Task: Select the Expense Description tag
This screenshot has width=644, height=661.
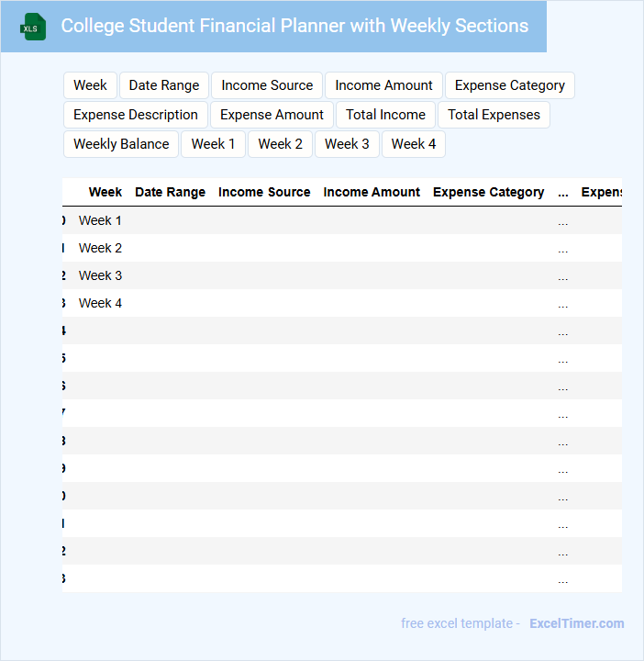Action: [x=136, y=115]
